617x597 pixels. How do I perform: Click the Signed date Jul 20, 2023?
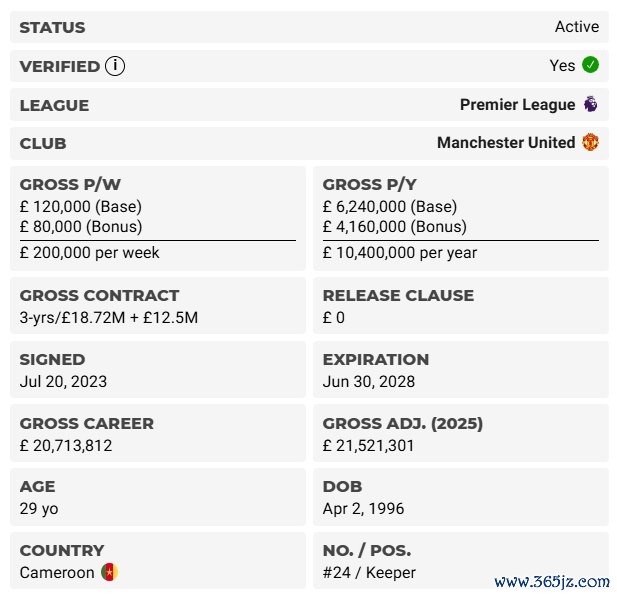click(63, 381)
